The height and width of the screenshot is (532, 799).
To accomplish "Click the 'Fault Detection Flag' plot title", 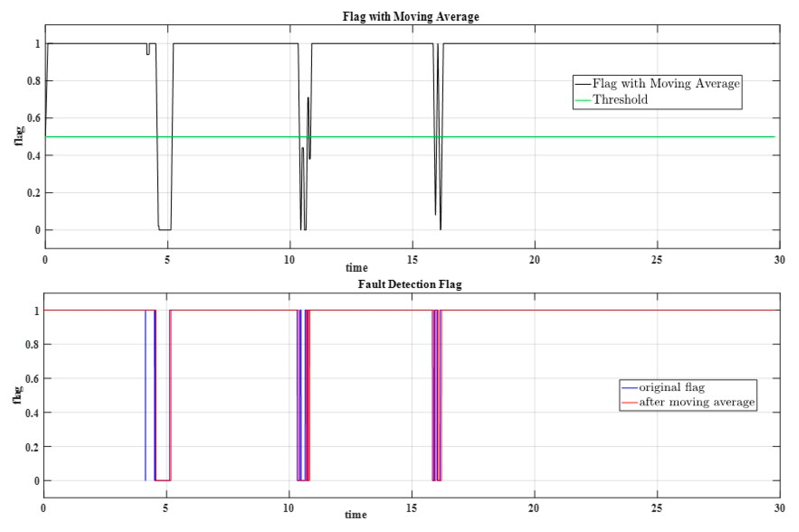I will click(410, 284).
